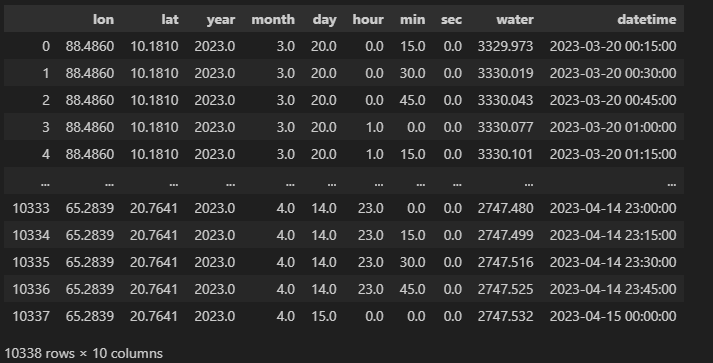The image size is (713, 363).
Task: Select water value 3330.101 in row 4
Action: (505, 154)
